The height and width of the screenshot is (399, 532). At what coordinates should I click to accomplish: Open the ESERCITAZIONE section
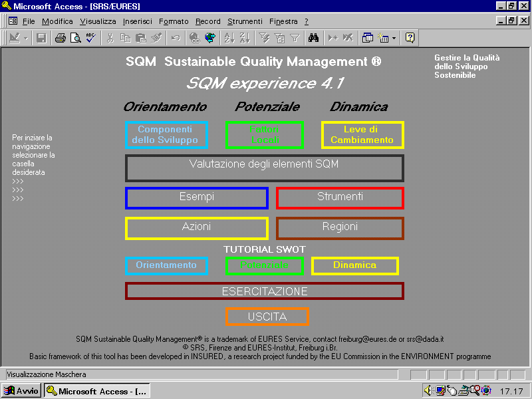264,291
